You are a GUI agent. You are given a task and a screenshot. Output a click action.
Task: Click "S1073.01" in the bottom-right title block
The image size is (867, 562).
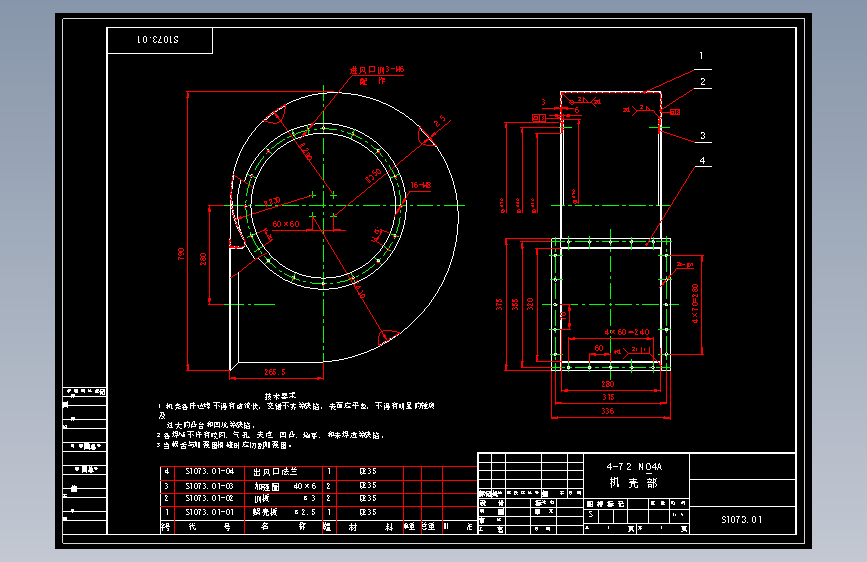tap(741, 519)
